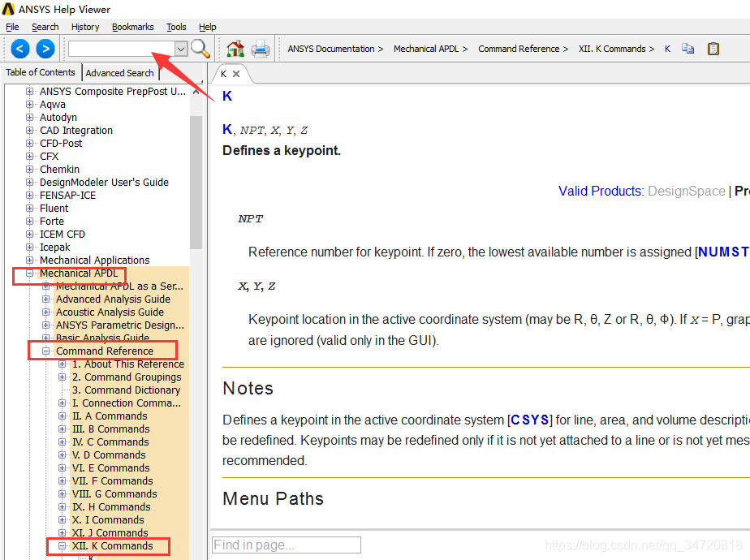Select 3. Command Dictionary item
Image resolution: width=750 pixels, height=560 pixels.
point(127,390)
